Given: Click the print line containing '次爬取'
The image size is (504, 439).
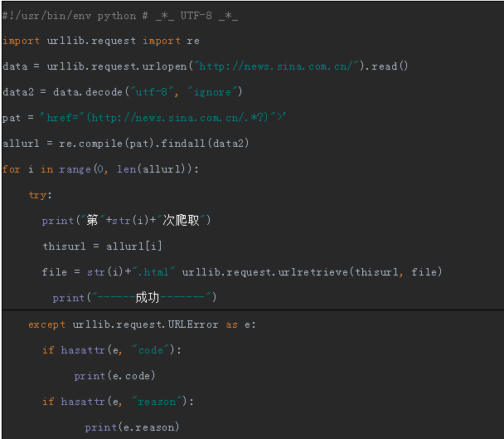Looking at the screenshot, I should 126,221.
